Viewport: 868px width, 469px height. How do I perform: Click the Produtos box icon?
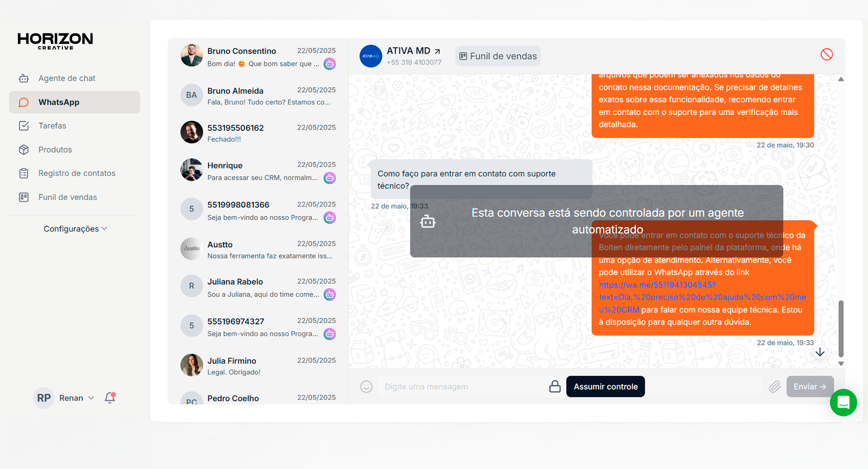coord(24,149)
